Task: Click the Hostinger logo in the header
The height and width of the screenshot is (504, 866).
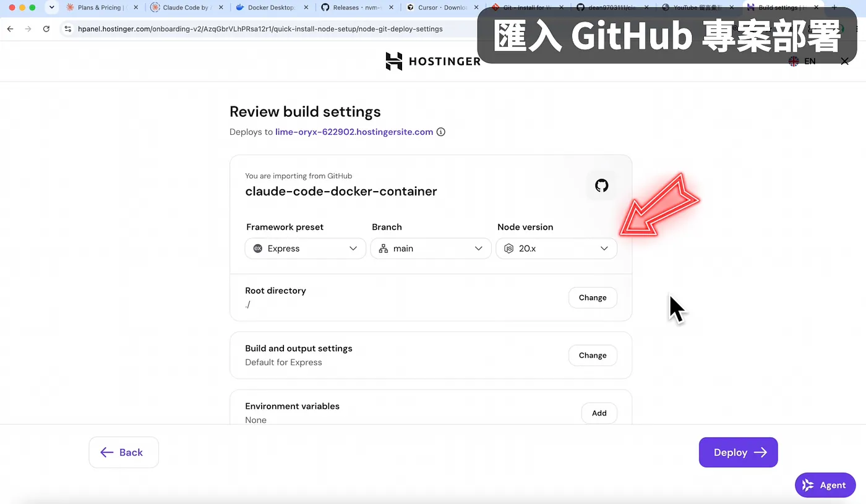Action: pos(433,61)
